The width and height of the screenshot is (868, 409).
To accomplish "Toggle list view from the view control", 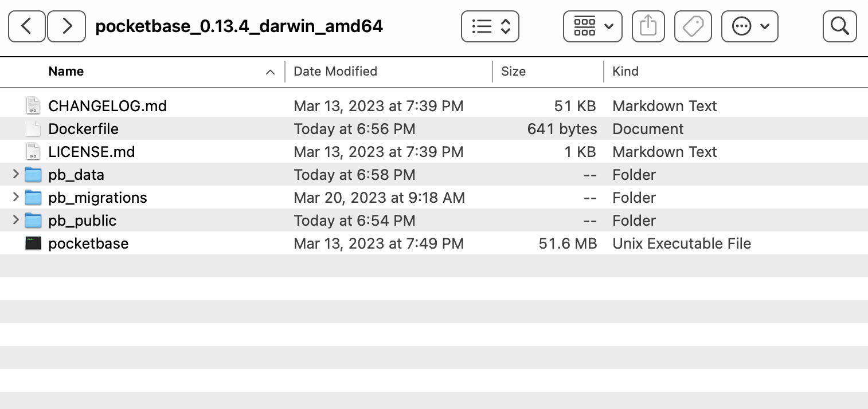I will (x=490, y=26).
